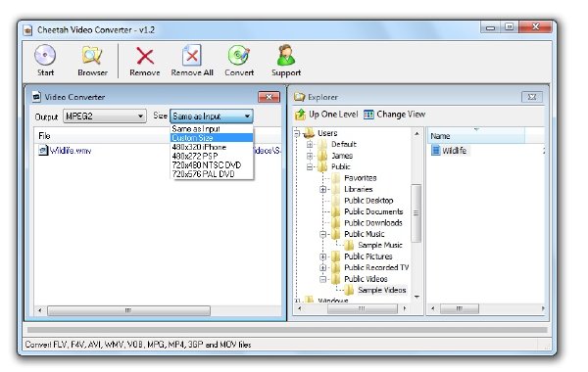Click the folder tree horizontal scrollbar
The image size is (588, 372).
[x=362, y=308]
